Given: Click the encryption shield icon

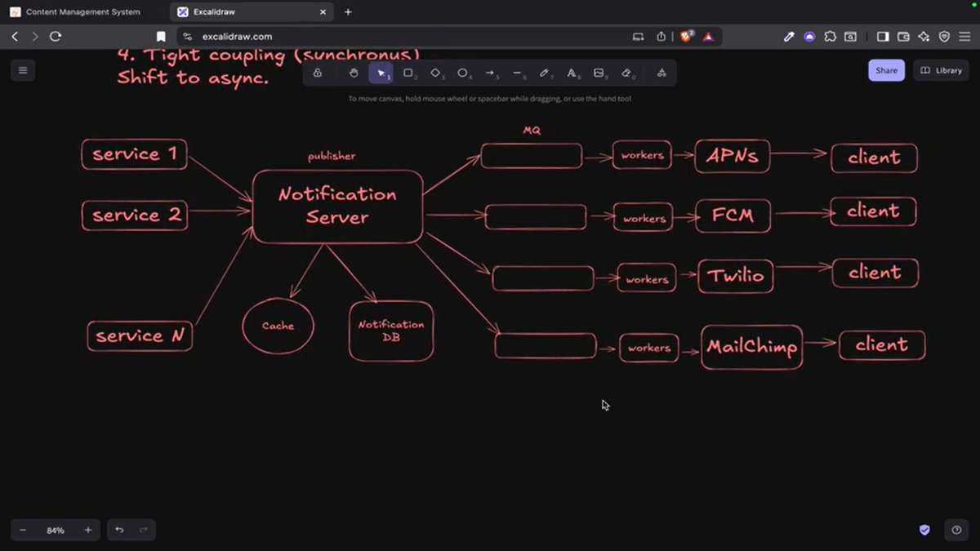Looking at the screenshot, I should [924, 530].
